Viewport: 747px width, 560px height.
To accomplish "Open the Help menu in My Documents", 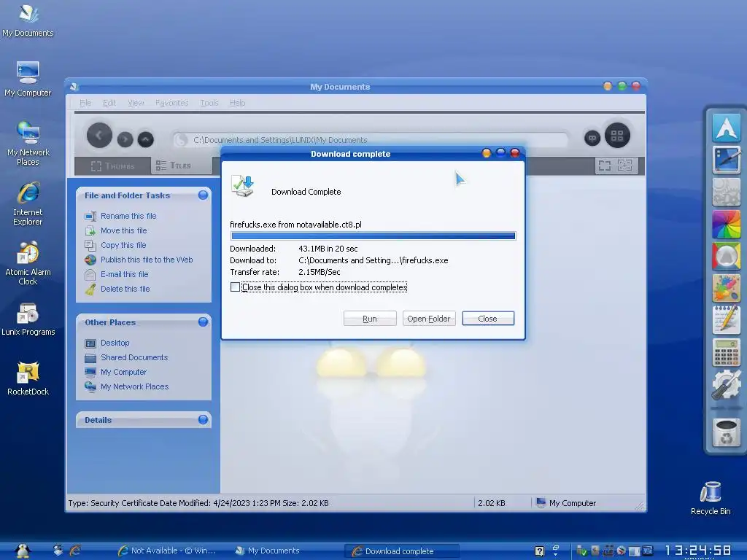I will click(237, 103).
